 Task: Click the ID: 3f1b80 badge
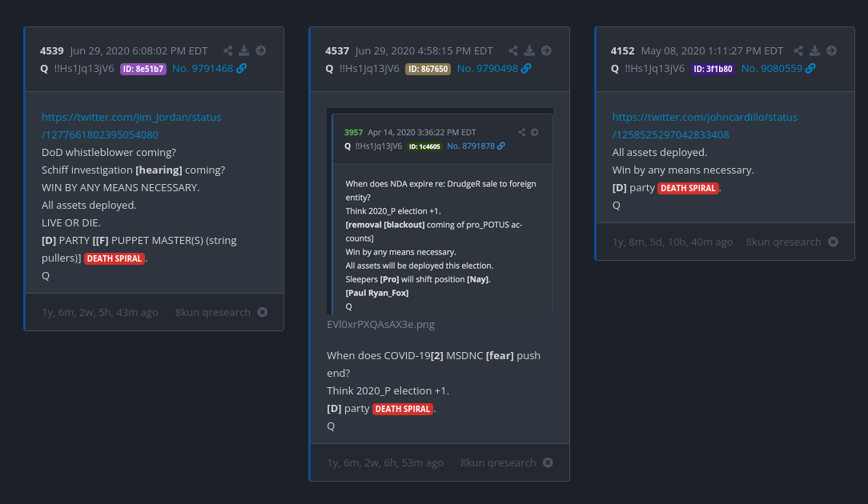point(713,69)
